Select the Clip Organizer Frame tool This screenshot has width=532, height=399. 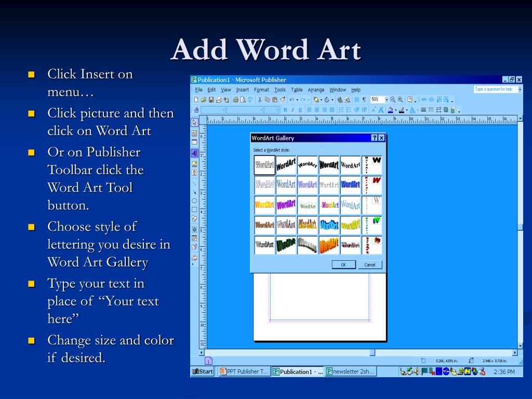pos(194,173)
